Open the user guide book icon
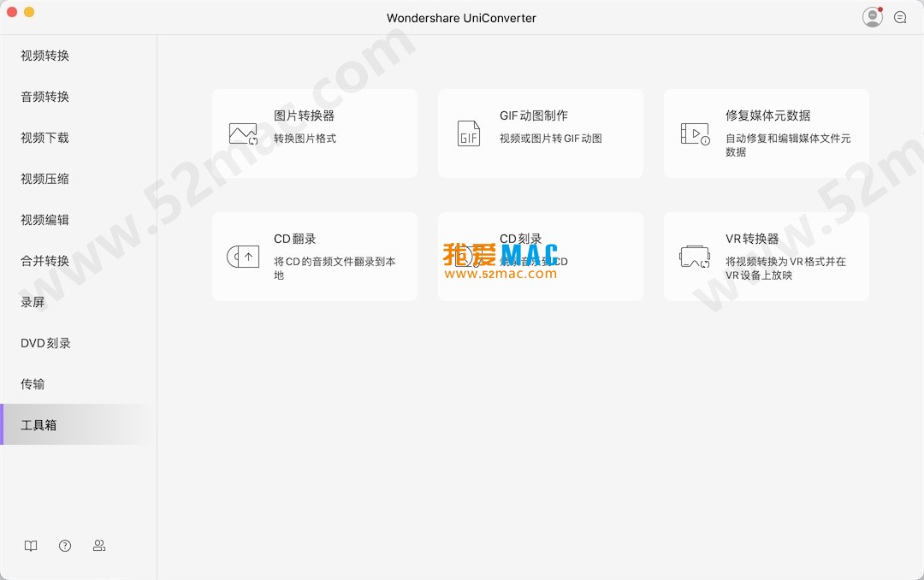Screen dimensions: 924x580 tap(31, 546)
